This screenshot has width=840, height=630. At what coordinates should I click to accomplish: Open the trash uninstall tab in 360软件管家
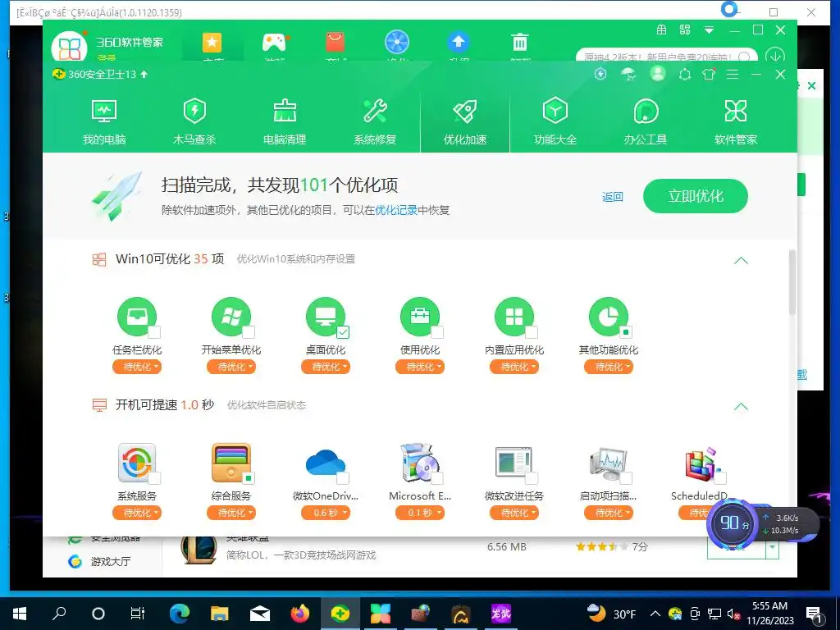point(519,43)
